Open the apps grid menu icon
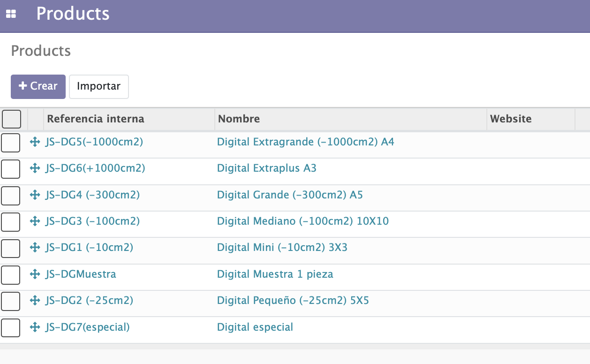This screenshot has height=364, width=590. point(11,15)
